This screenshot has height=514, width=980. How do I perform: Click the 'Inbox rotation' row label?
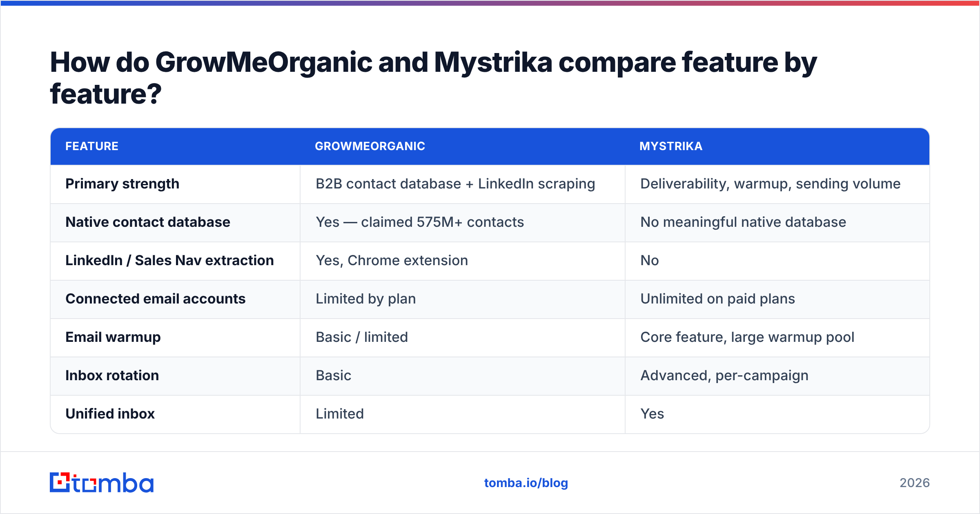point(112,375)
